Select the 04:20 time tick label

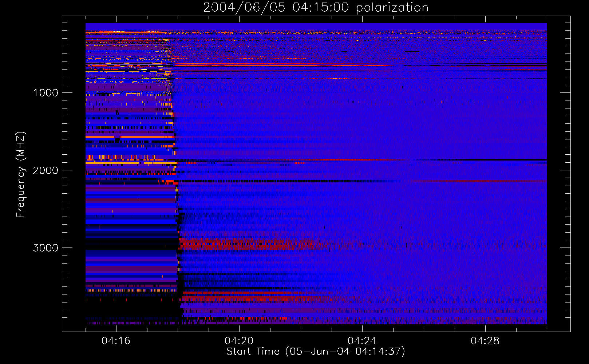pos(239,341)
